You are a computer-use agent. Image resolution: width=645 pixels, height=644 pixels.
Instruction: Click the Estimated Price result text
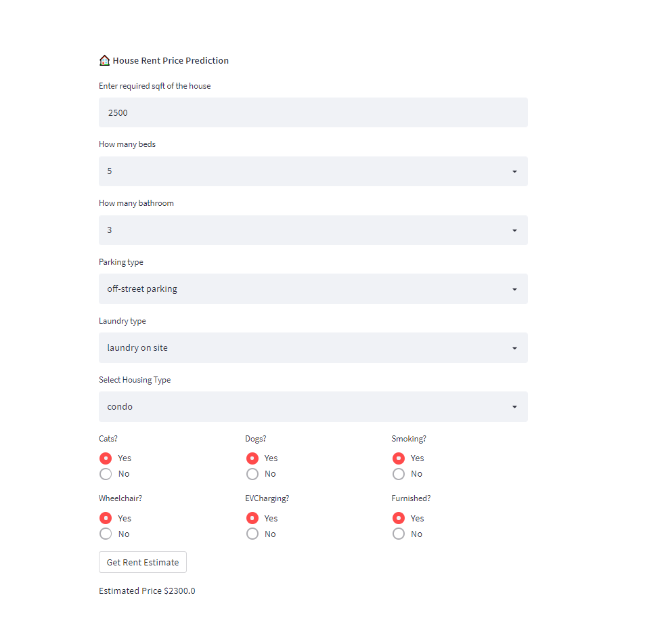click(147, 591)
